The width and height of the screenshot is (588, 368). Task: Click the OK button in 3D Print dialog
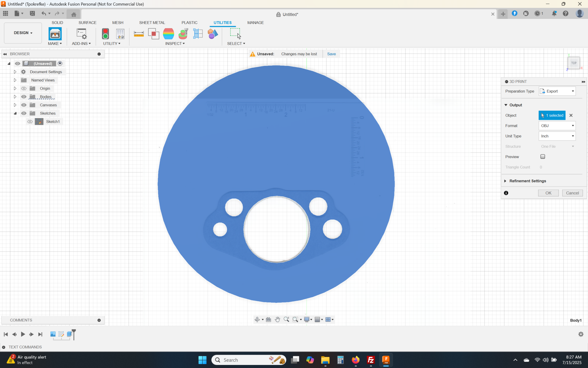(548, 193)
